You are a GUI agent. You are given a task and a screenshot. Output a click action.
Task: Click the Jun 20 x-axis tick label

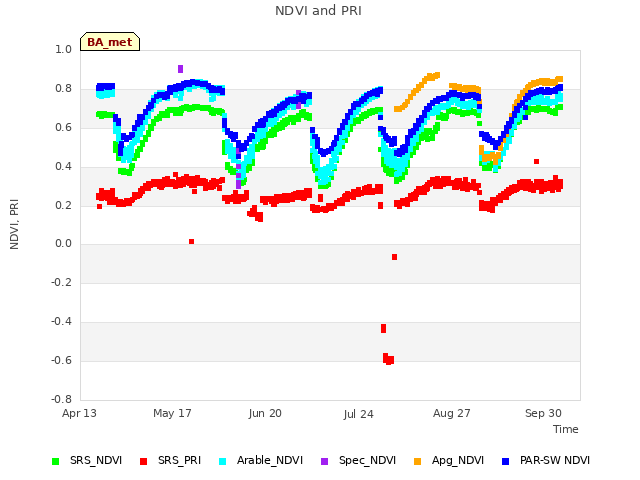pos(265,413)
